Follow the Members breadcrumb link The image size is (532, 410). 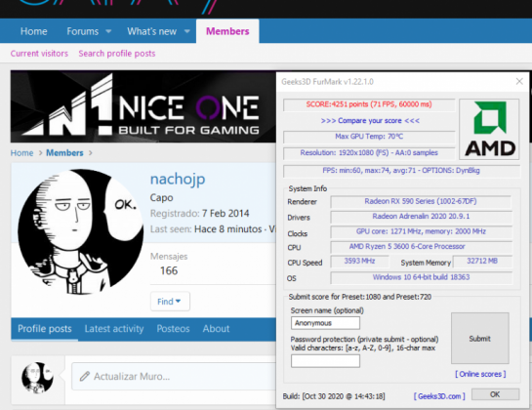64,153
